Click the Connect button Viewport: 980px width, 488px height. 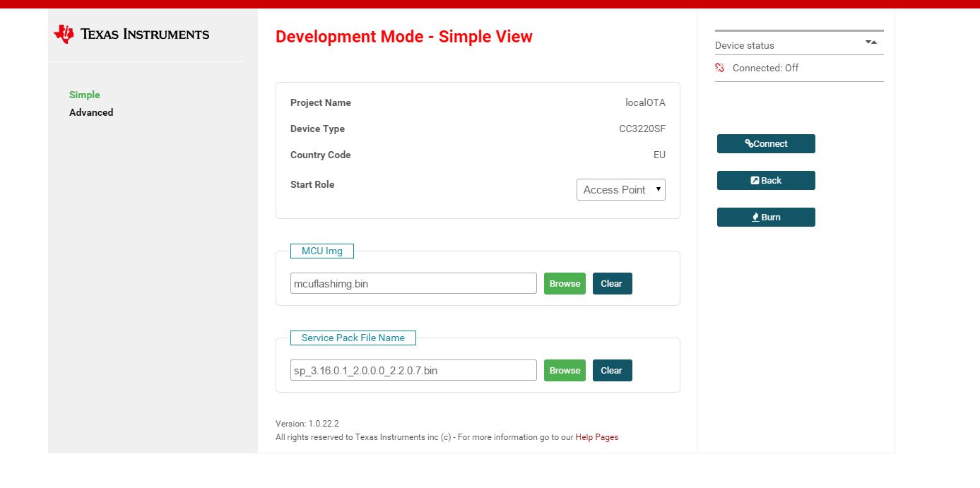coord(766,143)
